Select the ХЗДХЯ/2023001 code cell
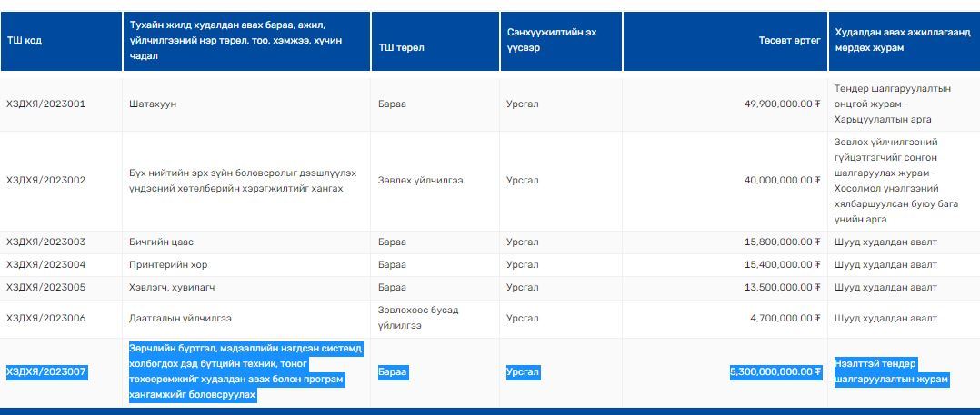 46,104
